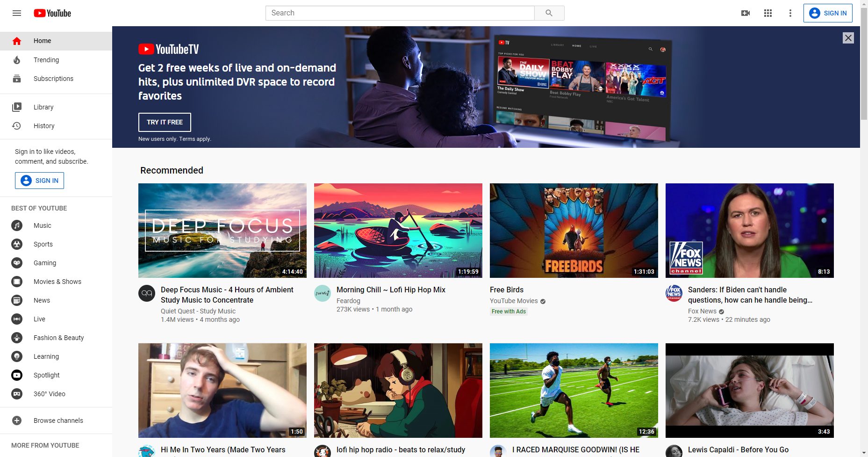Close the YouTube TV banner
Viewport: 868px width, 457px height.
pos(848,38)
